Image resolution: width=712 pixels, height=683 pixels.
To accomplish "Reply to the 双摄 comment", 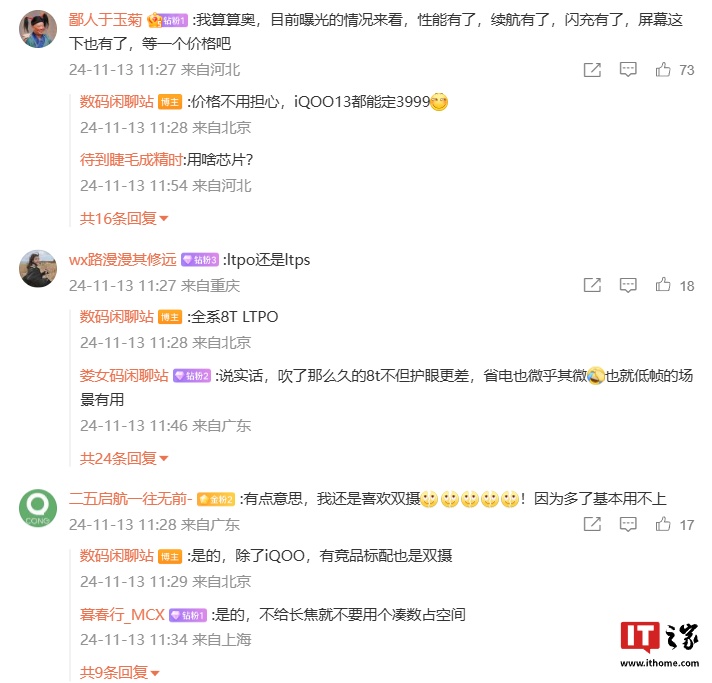I will tap(628, 524).
